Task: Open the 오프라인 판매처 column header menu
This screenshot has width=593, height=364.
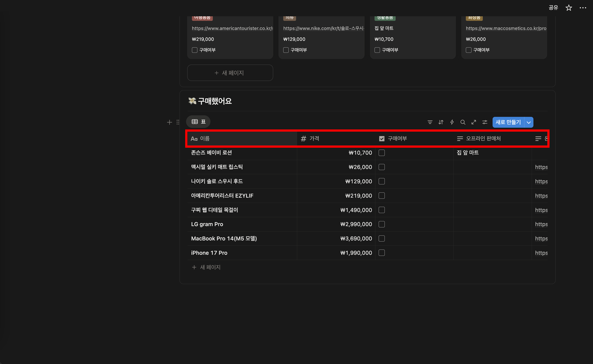Action: [483, 138]
